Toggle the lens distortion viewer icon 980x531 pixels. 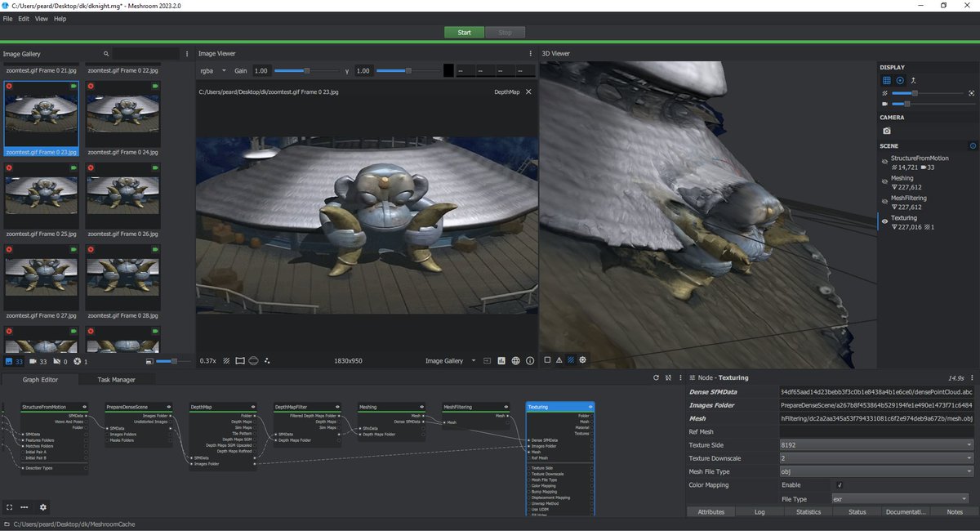240,360
